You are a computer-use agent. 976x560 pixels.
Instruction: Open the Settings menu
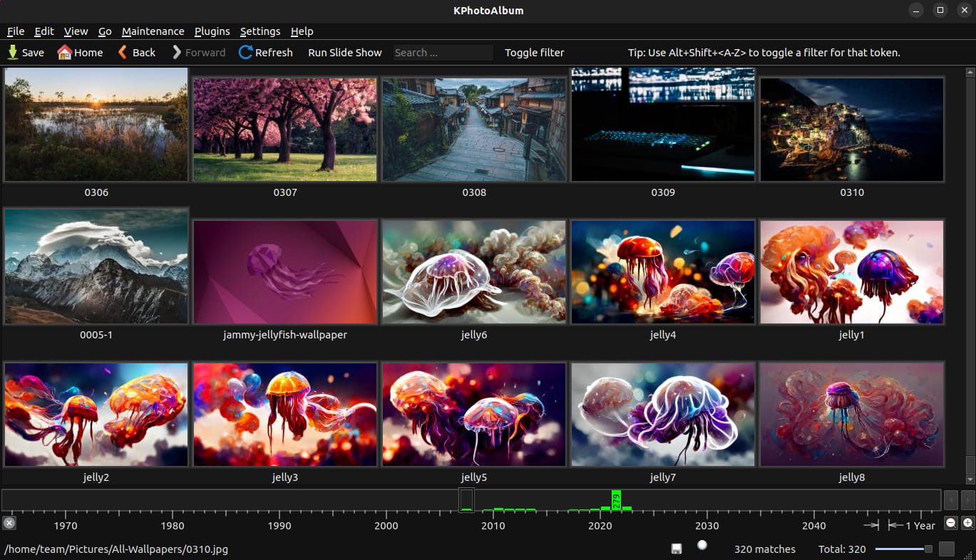[x=260, y=31]
